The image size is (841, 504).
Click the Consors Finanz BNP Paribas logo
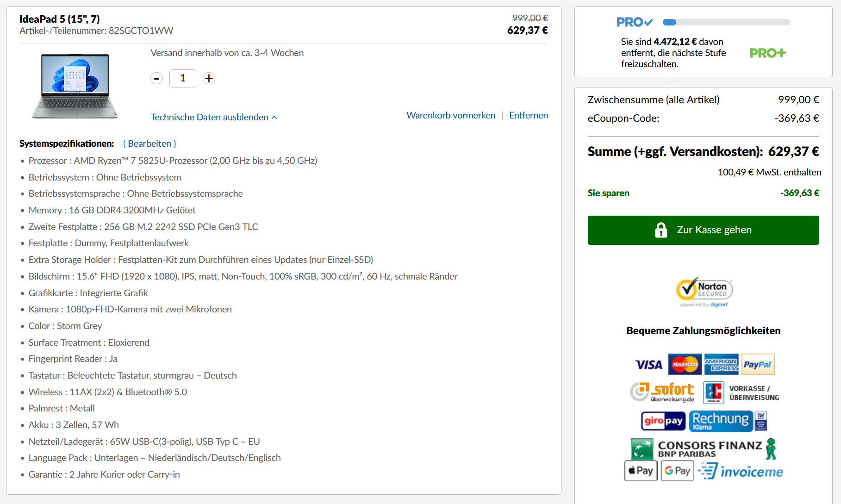click(x=704, y=448)
